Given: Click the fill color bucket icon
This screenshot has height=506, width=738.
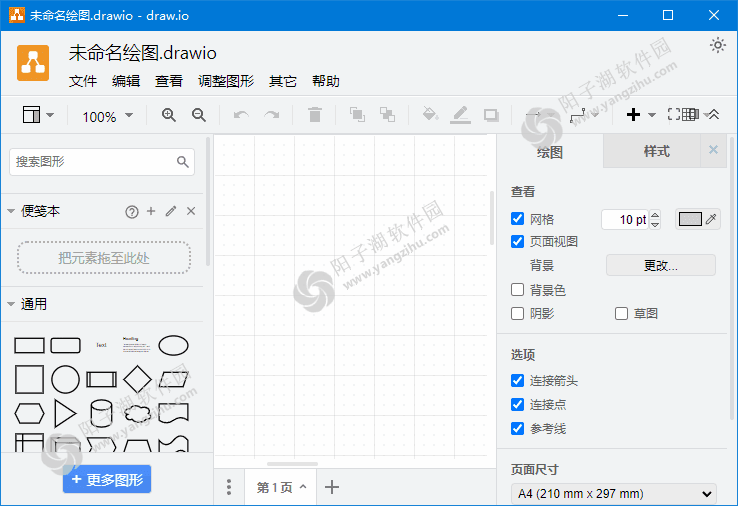Looking at the screenshot, I should click(x=430, y=114).
